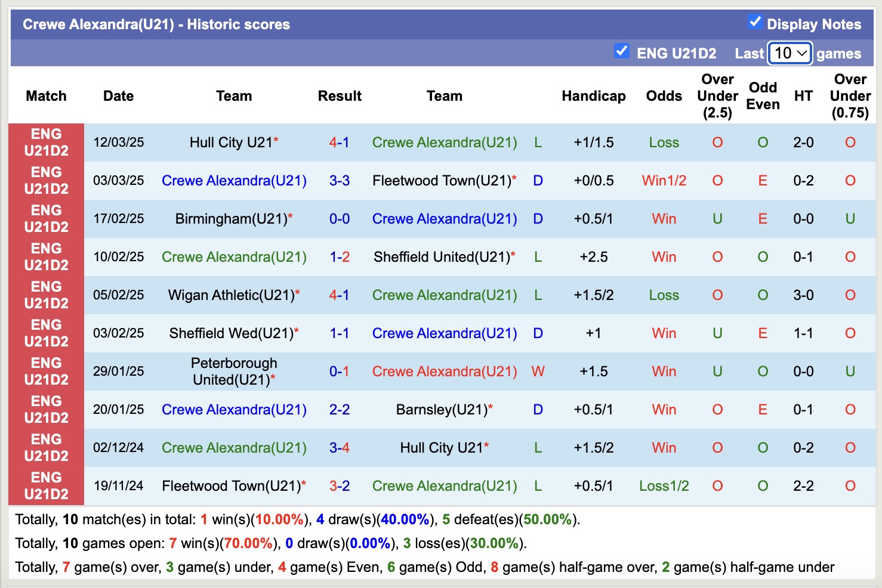Image resolution: width=882 pixels, height=588 pixels.
Task: Select the Crewe Alexandra Historic scores title
Action: [156, 24]
